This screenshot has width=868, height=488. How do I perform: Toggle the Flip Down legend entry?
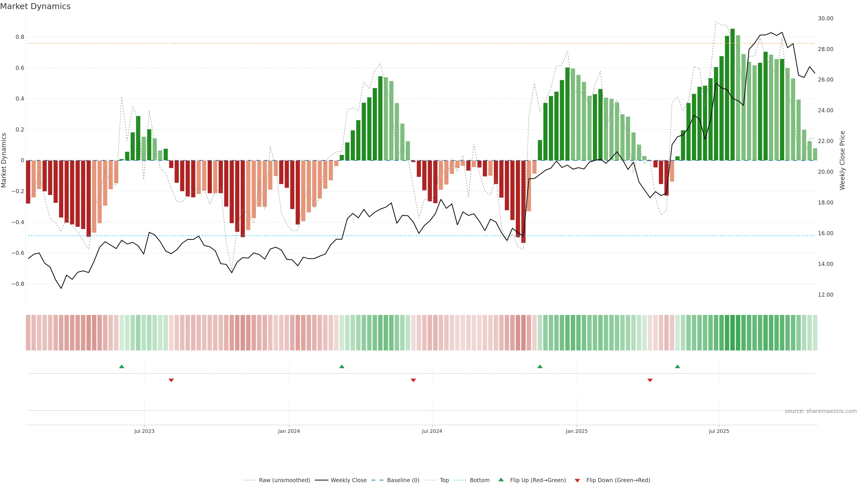618,480
